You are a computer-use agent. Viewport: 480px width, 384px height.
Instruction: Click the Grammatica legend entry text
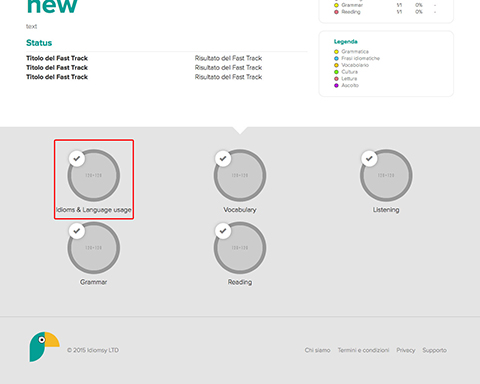355,52
